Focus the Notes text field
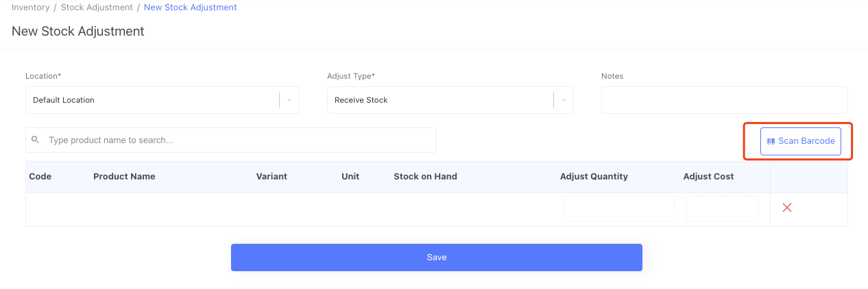This screenshot has height=289, width=868. [724, 100]
